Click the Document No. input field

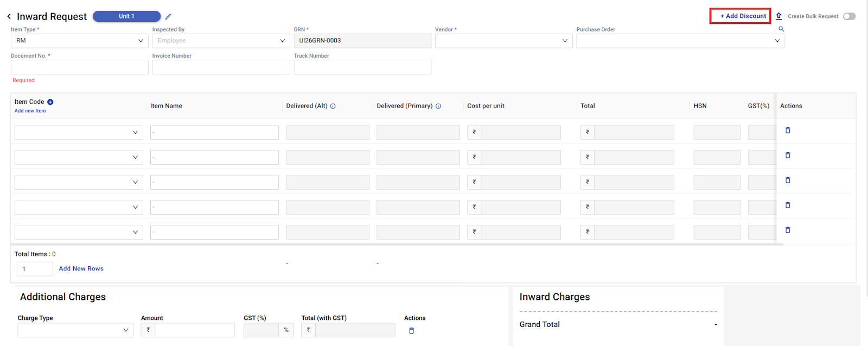point(80,67)
